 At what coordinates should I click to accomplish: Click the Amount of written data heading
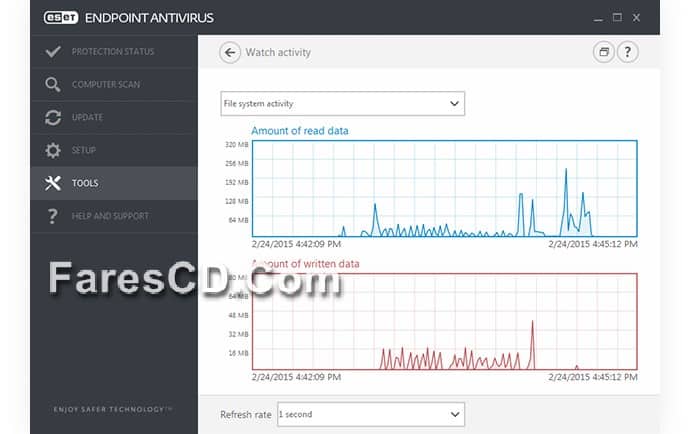[305, 264]
